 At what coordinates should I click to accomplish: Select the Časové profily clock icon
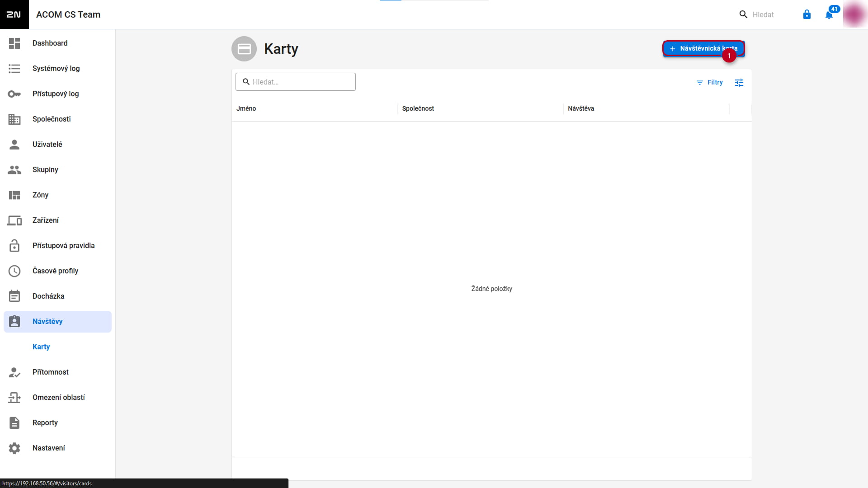pos(14,271)
